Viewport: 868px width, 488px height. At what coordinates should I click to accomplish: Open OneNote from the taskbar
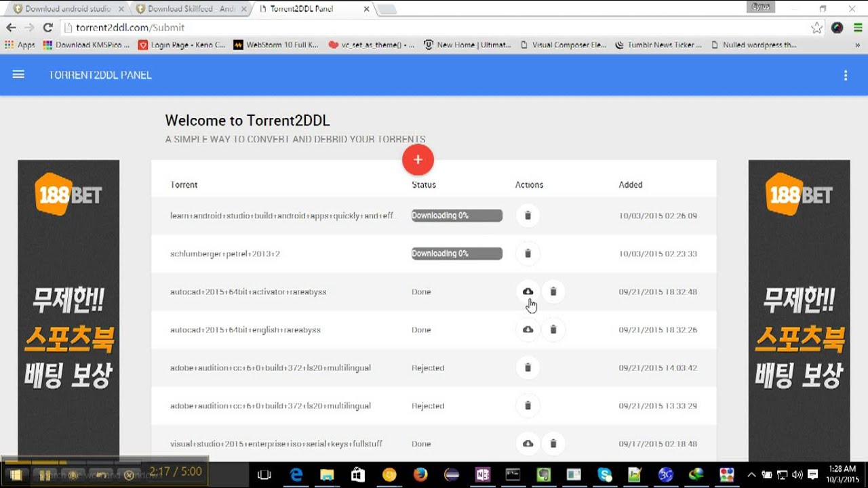[x=482, y=475]
